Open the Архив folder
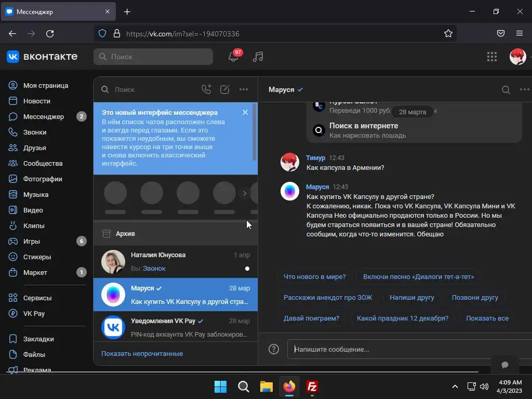Viewport: 532px width, 399px height. (176, 233)
